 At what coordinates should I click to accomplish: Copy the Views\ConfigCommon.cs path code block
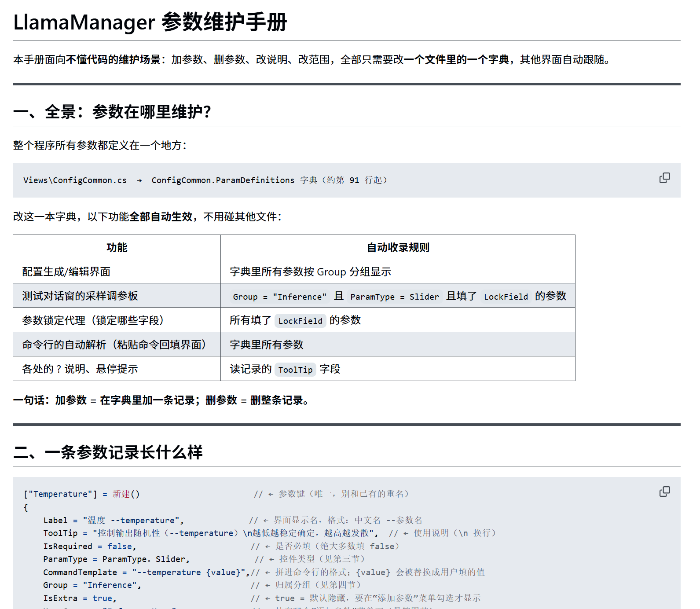664,178
